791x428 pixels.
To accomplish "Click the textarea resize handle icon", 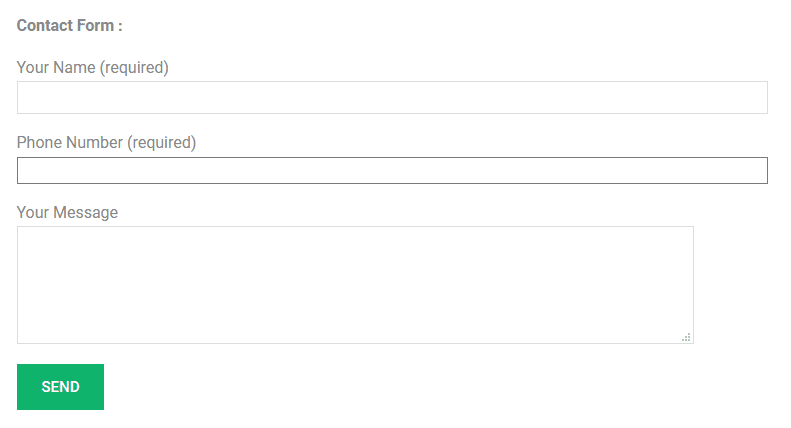I will point(687,338).
